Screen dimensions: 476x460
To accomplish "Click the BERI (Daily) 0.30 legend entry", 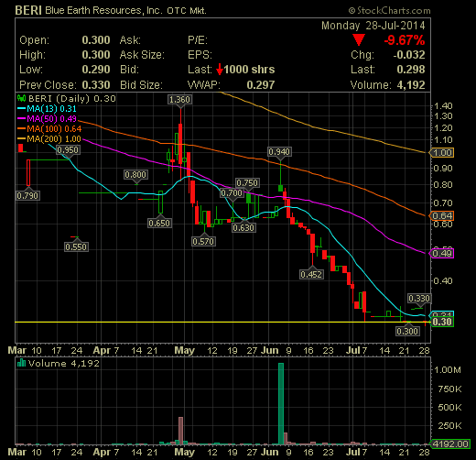I will [x=72, y=99].
